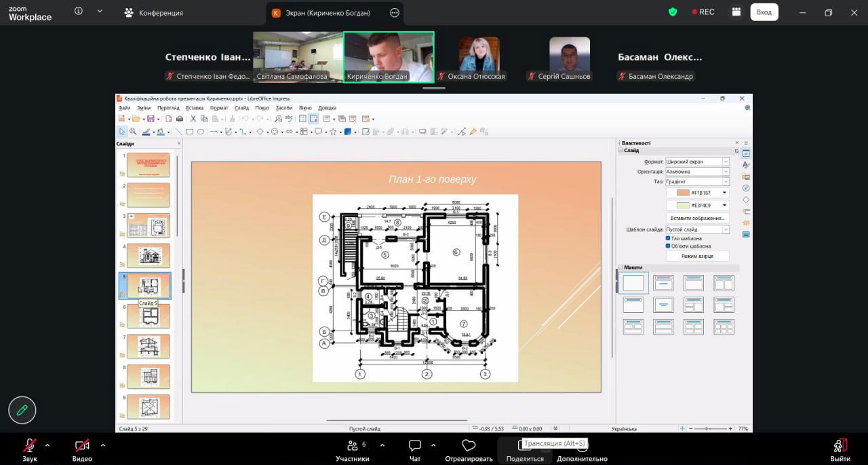Cut selection using the scissors icon
This screenshot has width=868, height=465.
click(193, 119)
